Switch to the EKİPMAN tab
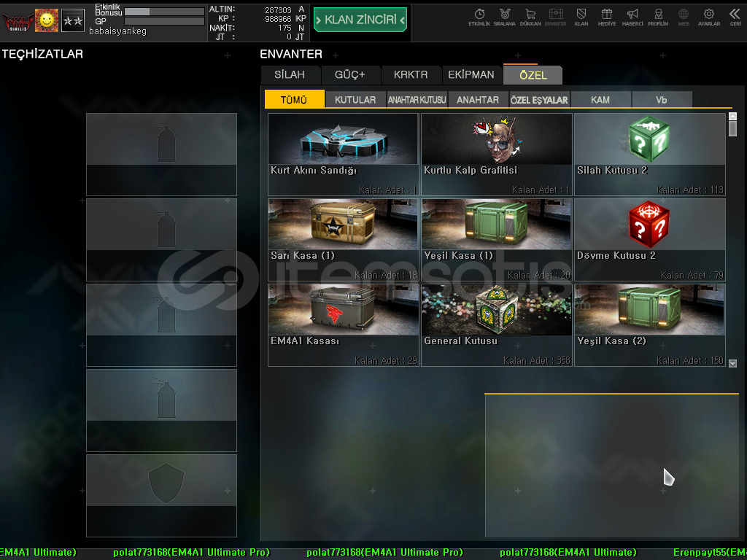 [x=471, y=75]
